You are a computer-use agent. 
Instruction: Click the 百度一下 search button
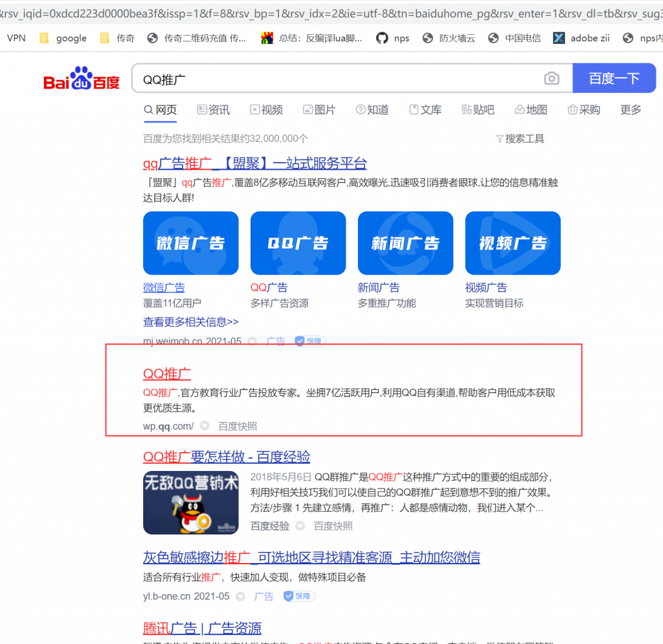point(614,78)
